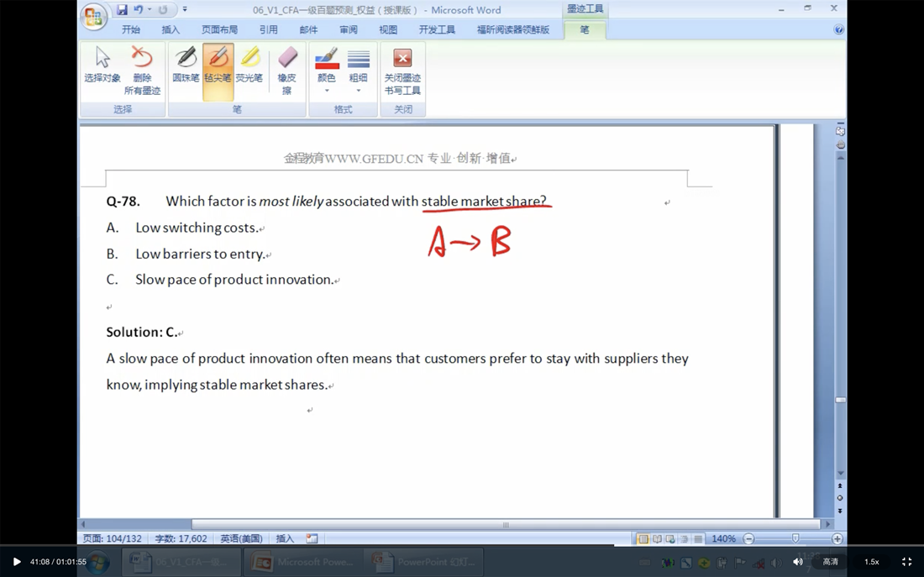924x577 pixels.
Task: Jump to previous page double-arrow button
Action: [x=840, y=485]
